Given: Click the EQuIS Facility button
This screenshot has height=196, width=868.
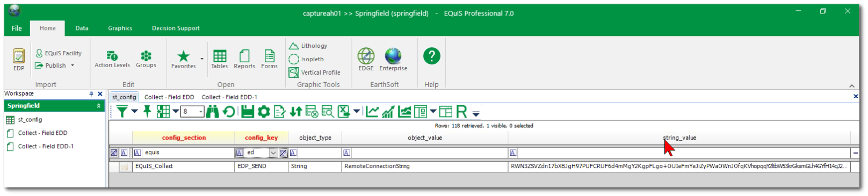Looking at the screenshot, I should 59,53.
